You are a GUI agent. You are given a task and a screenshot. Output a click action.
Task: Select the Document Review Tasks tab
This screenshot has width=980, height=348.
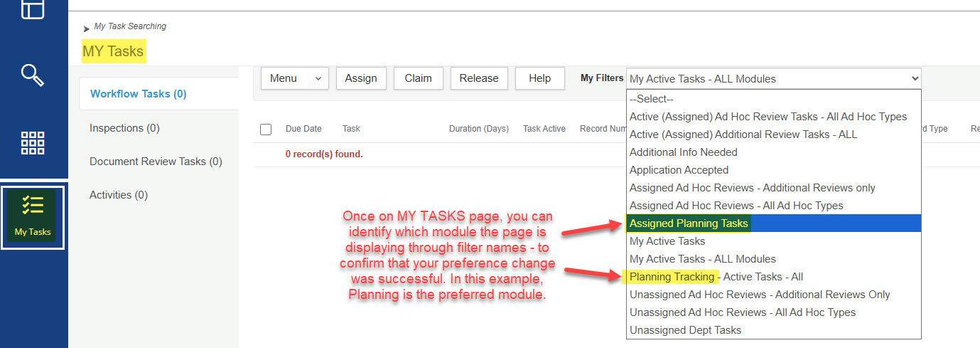pos(156,162)
